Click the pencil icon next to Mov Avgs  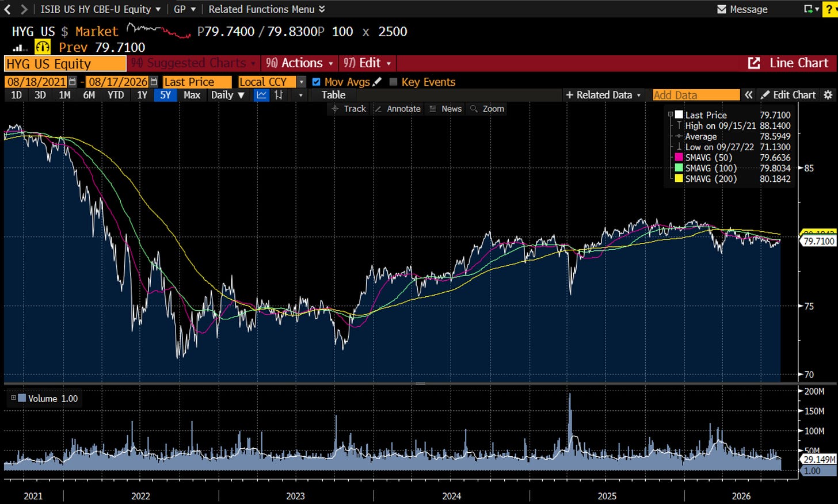pyautogui.click(x=377, y=82)
